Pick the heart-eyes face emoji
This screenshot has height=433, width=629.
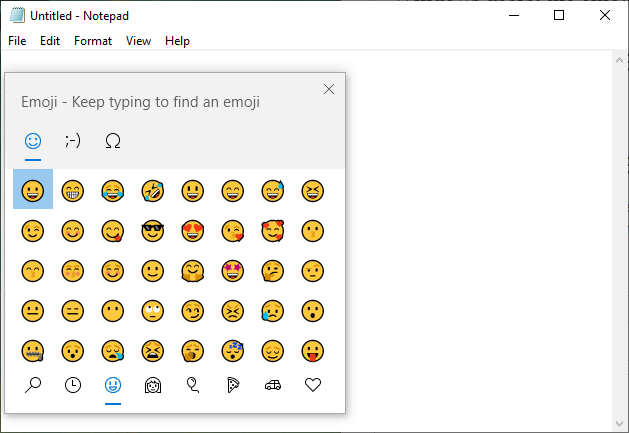coord(193,231)
